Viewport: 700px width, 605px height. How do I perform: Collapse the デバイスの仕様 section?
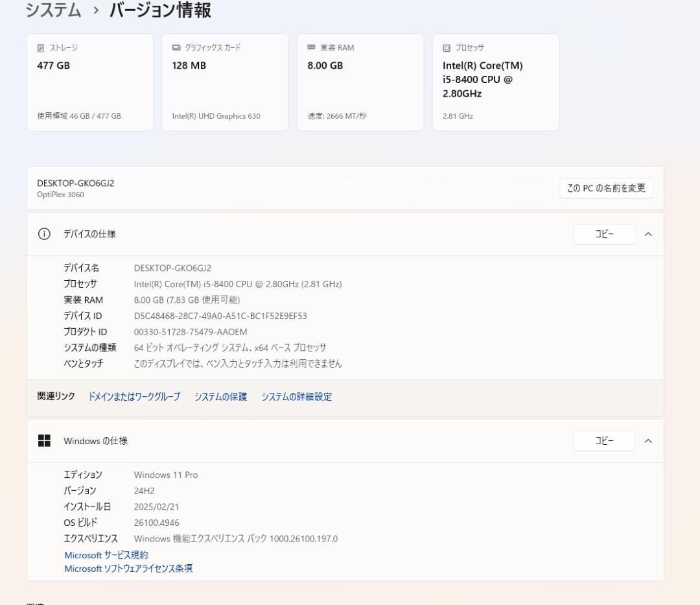pos(647,234)
